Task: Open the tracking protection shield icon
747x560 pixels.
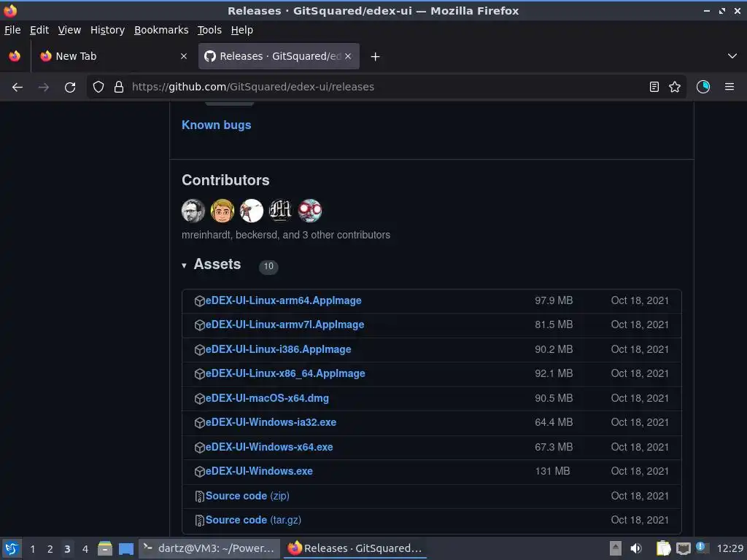Action: (x=98, y=87)
